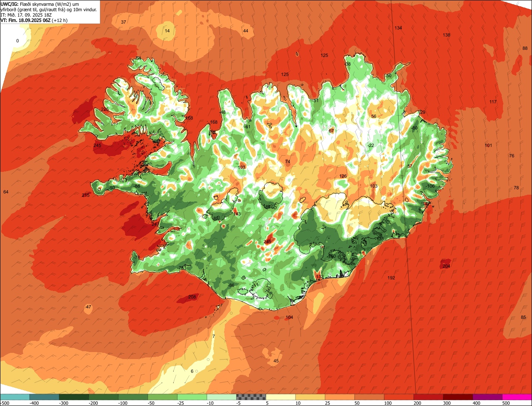Click the title line 'UWC/IG: Flæði skynvarma (W/m2) um'
The width and height of the screenshot is (532, 406).
tap(40, 4)
